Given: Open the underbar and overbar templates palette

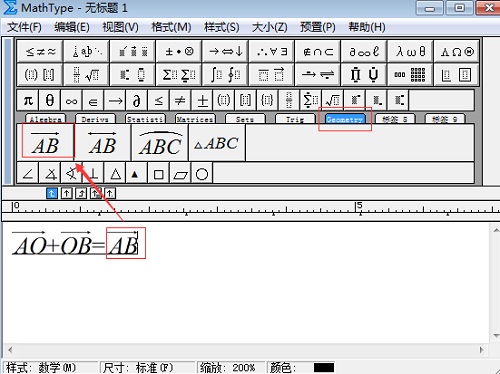Looking at the screenshot, I should pyautogui.click(x=271, y=74).
